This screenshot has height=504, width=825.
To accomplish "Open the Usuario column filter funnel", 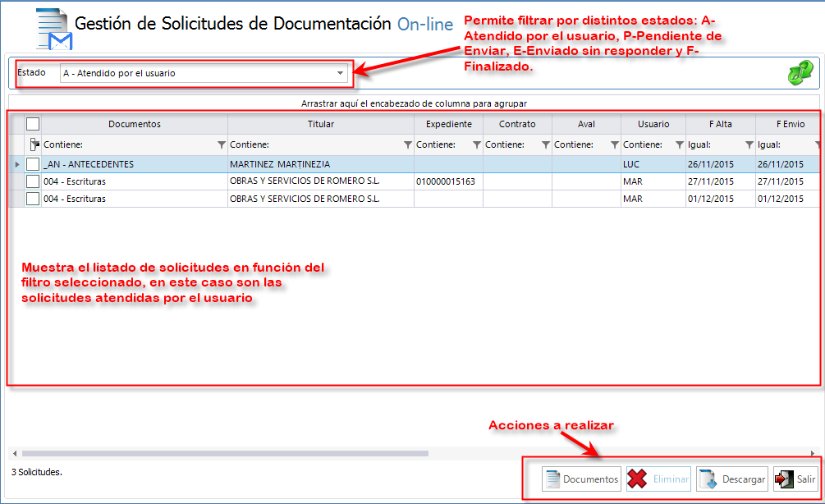I will [x=680, y=144].
